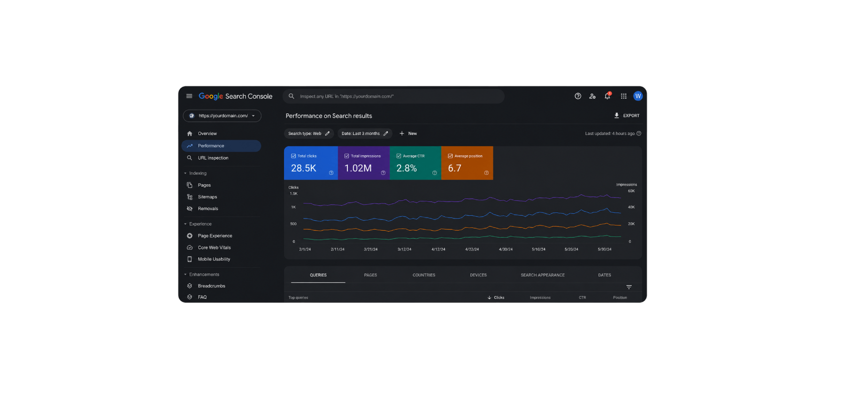
Task: Edit Search type Web filter pencil
Action: (x=327, y=134)
